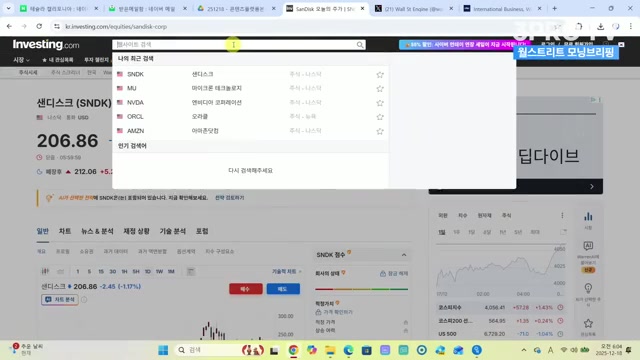Open the Chrome three-dot menu
This screenshot has width=640, height=360.
tap(631, 27)
